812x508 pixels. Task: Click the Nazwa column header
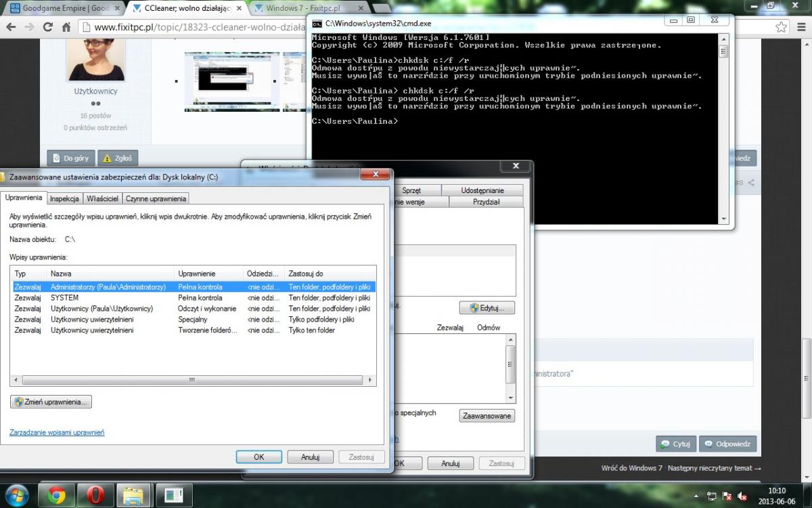110,274
